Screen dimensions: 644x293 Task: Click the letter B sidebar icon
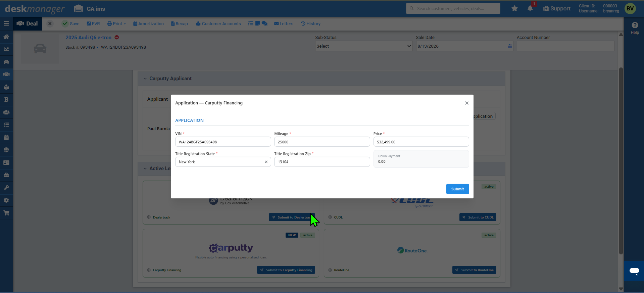pyautogui.click(x=6, y=99)
